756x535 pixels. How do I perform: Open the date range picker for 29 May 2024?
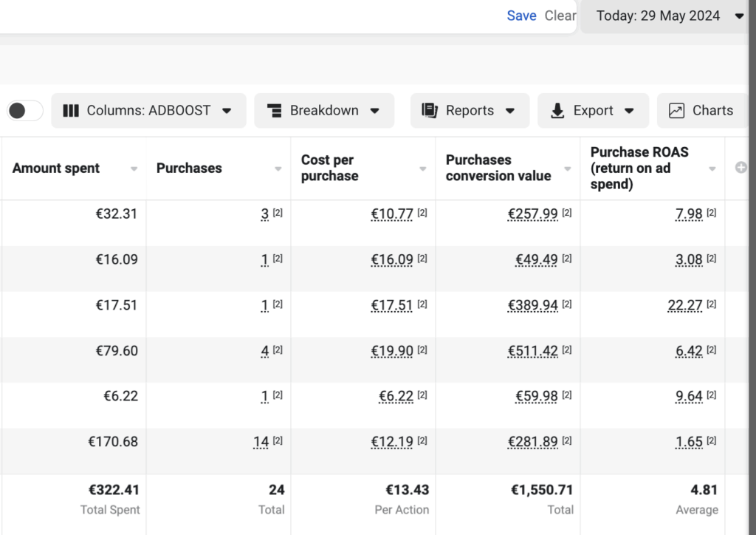coord(668,16)
